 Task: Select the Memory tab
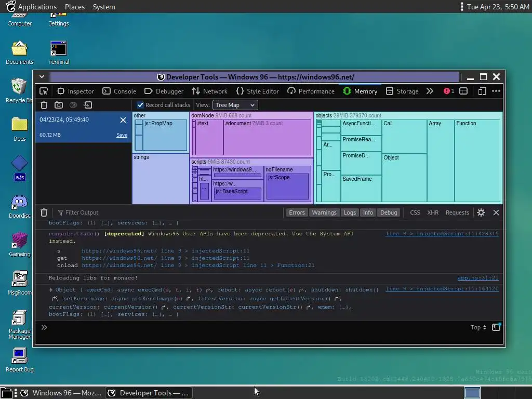(360, 91)
